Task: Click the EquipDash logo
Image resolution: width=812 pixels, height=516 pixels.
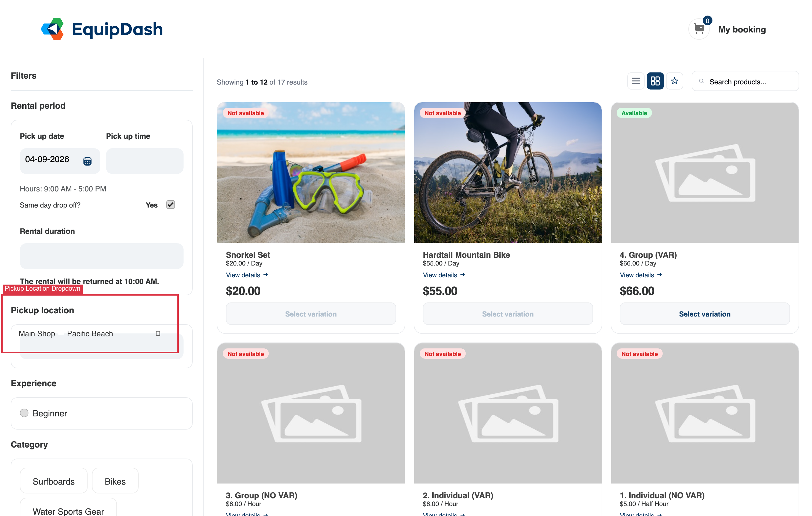Action: 101,29
